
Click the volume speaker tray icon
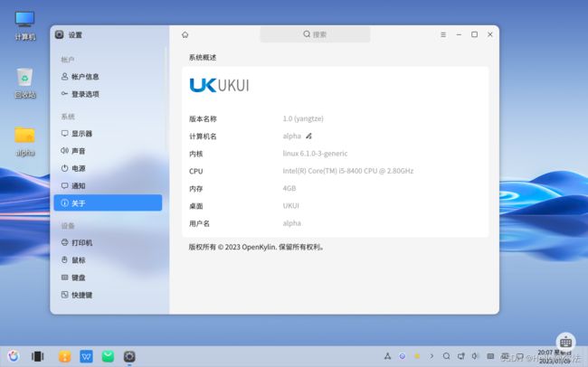[475, 356]
